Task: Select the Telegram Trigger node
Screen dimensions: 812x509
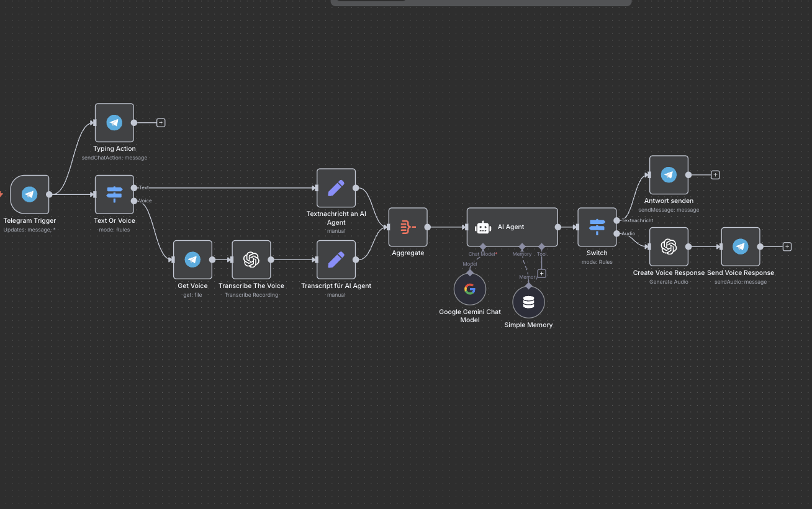Action: (x=29, y=194)
